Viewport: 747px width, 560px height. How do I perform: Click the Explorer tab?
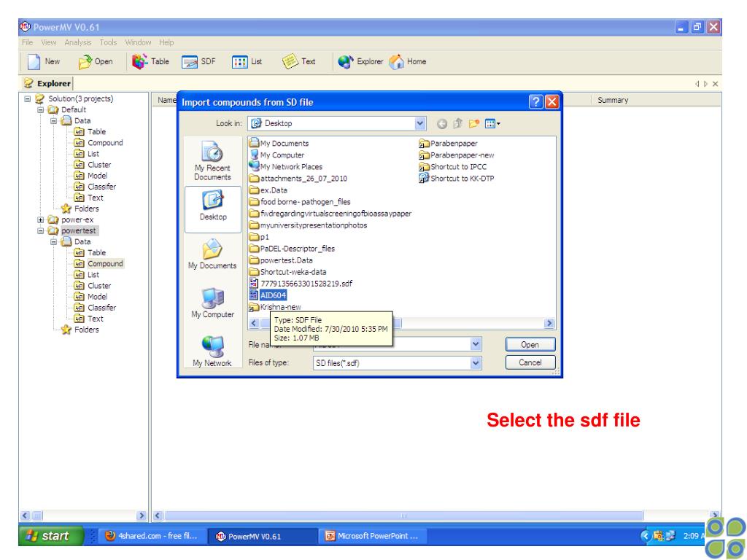point(47,83)
